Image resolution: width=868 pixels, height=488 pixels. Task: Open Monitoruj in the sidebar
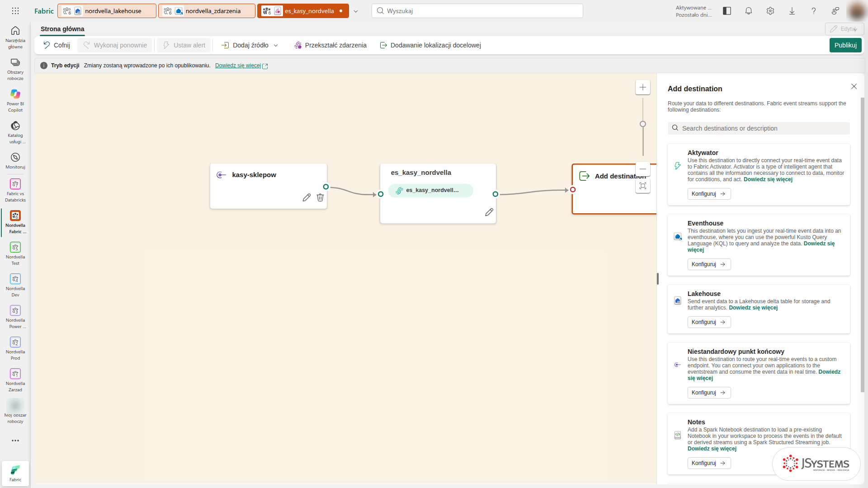tap(15, 161)
